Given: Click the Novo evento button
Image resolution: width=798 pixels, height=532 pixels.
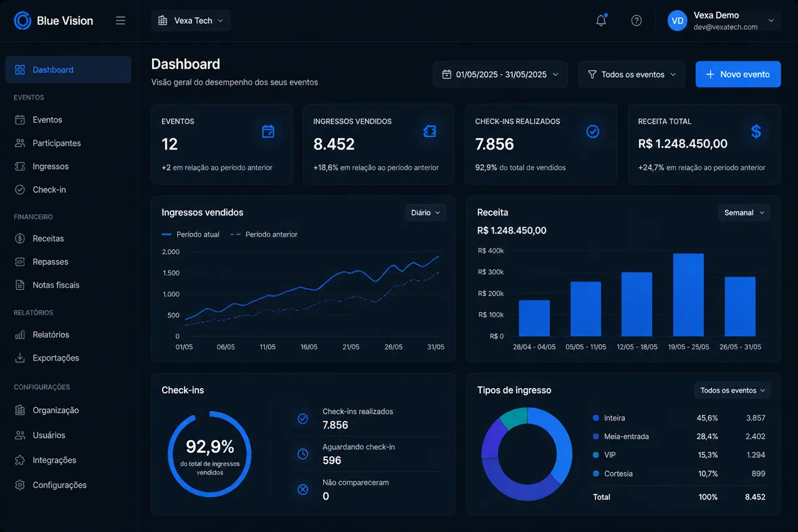Looking at the screenshot, I should (x=738, y=74).
